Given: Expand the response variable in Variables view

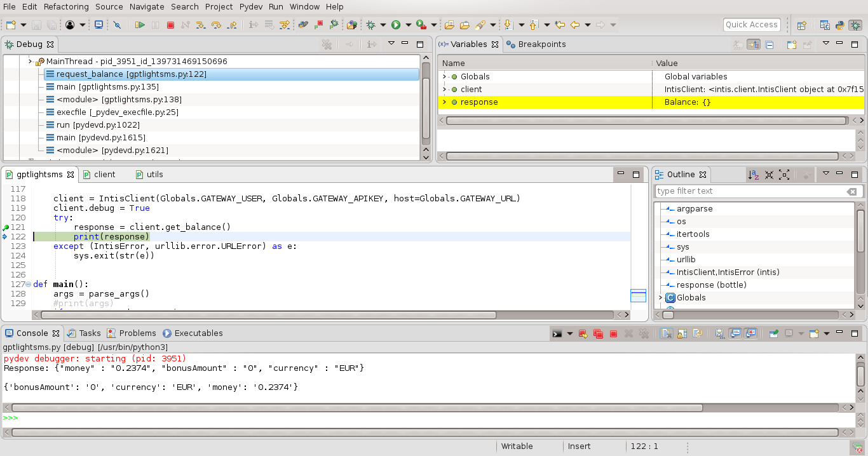Looking at the screenshot, I should (x=445, y=102).
